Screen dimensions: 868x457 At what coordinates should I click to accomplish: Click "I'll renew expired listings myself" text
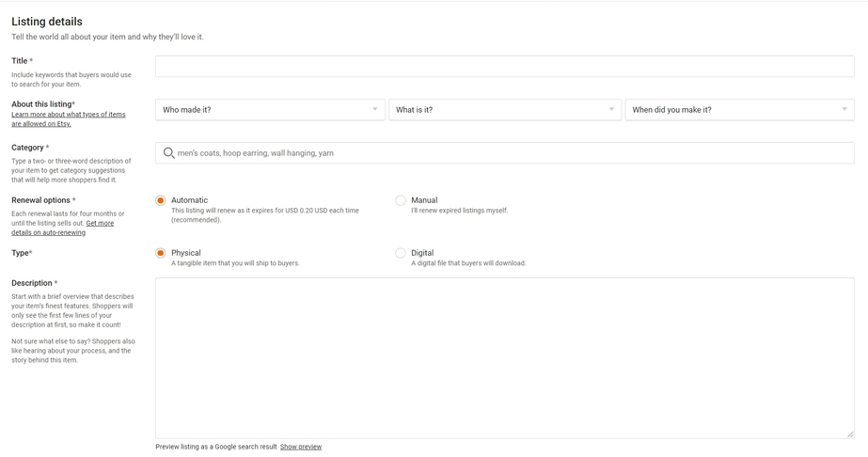point(460,211)
